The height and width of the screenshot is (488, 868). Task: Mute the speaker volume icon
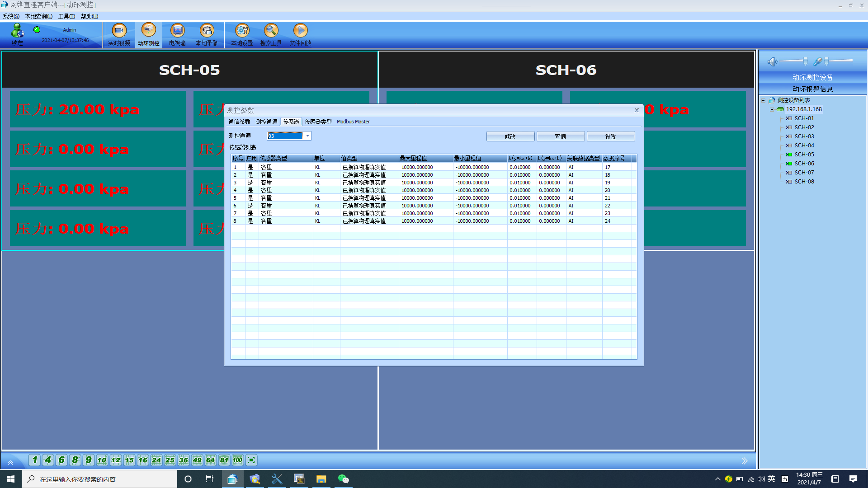point(773,61)
